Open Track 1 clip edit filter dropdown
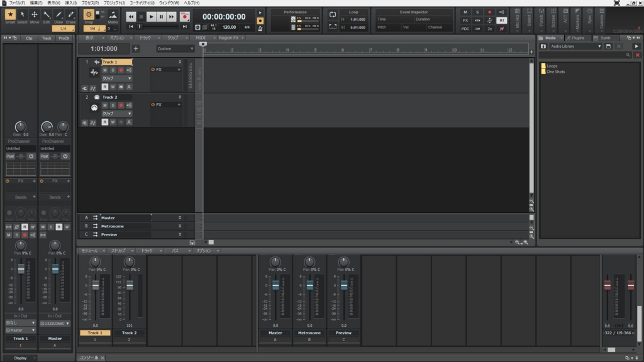644x362 pixels. [116, 79]
